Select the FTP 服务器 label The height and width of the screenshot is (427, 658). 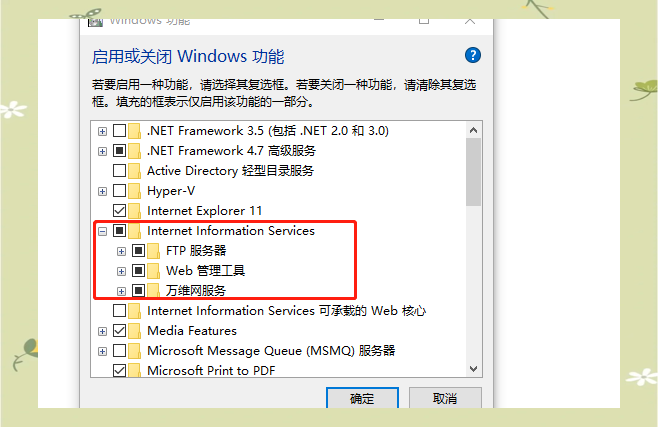196,251
